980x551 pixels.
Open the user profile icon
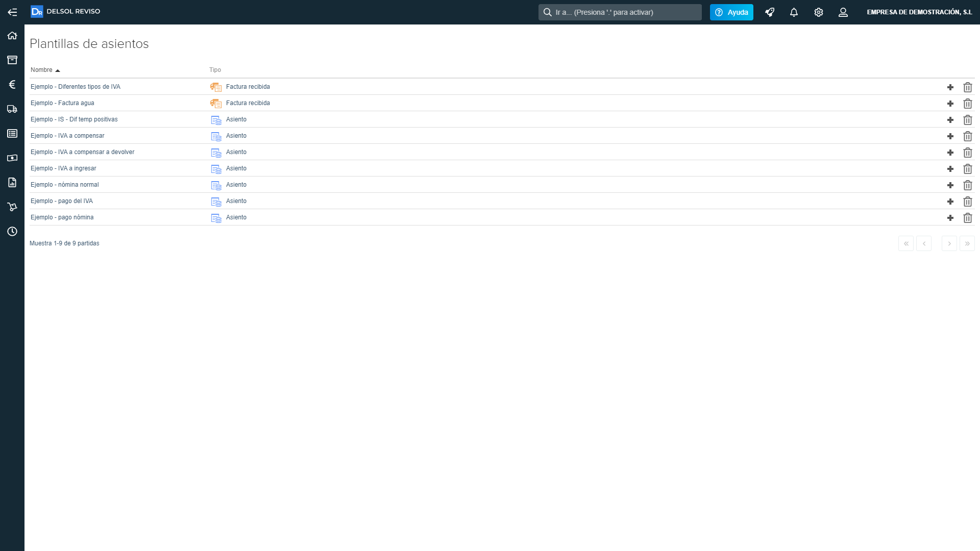(843, 12)
